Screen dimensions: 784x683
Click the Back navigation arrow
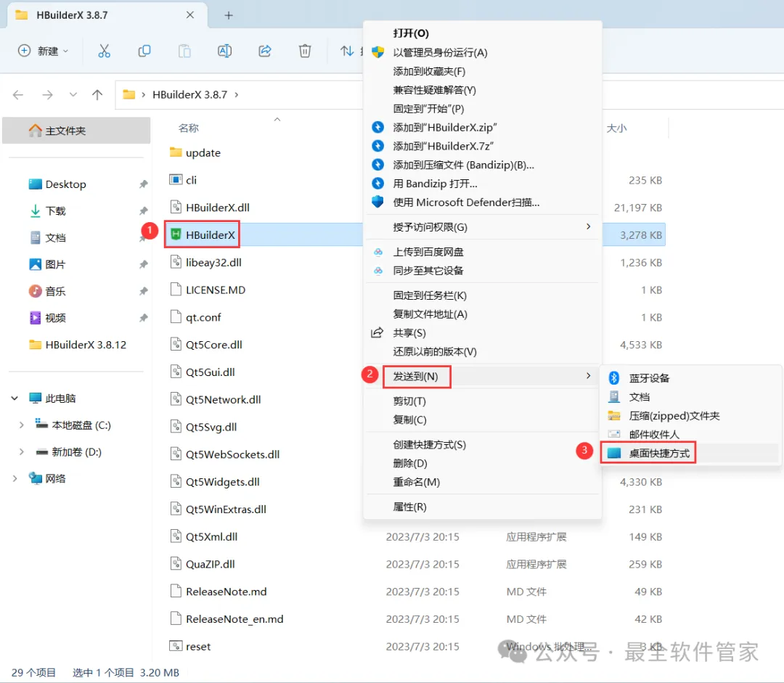coord(18,94)
